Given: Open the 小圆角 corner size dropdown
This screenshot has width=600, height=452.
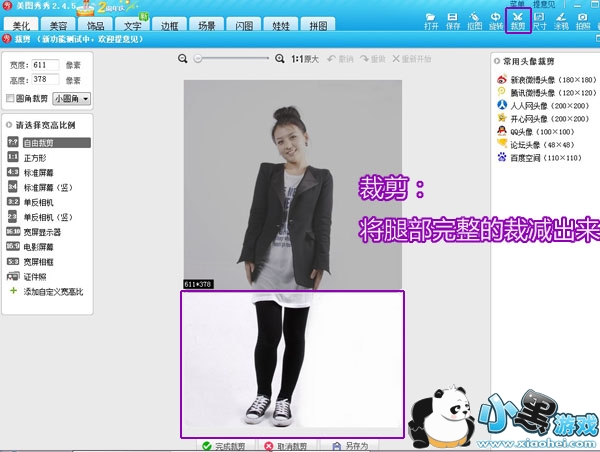Looking at the screenshot, I should point(71,99).
